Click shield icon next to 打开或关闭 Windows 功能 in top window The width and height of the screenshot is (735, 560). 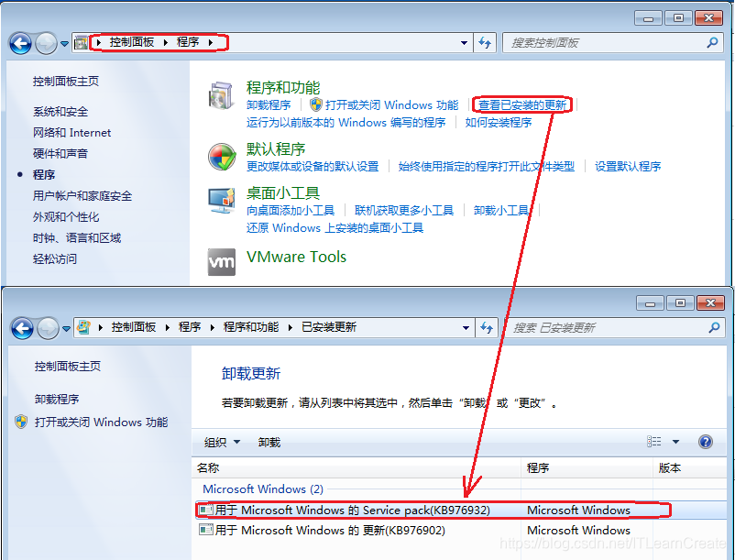coord(316,104)
